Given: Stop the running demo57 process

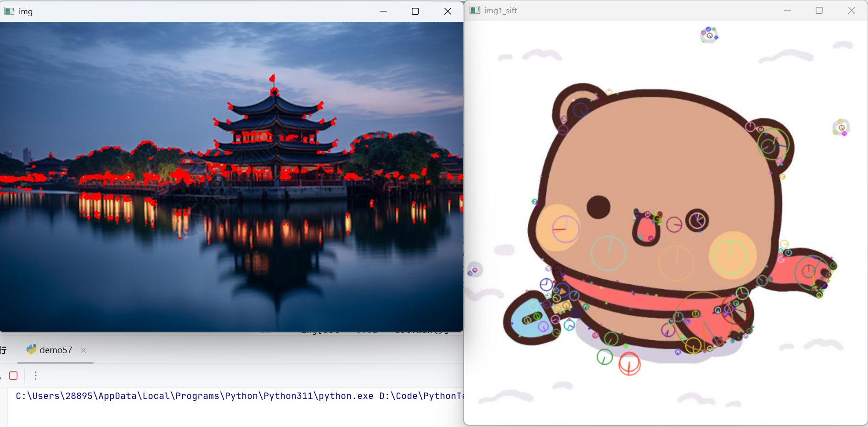Looking at the screenshot, I should pyautogui.click(x=13, y=376).
